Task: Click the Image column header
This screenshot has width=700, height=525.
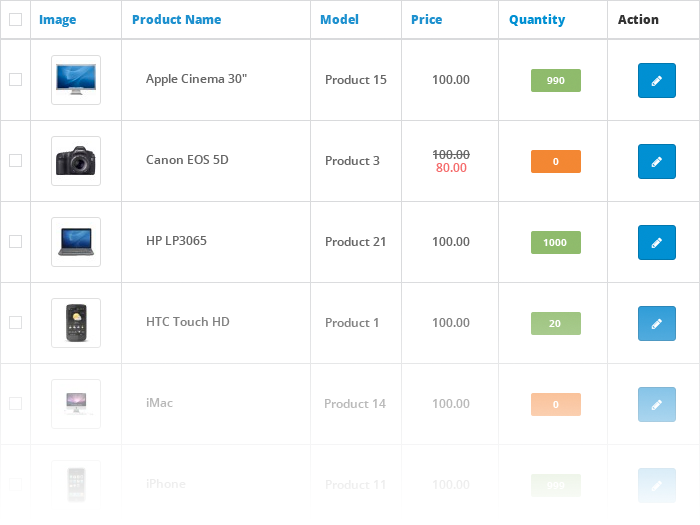Action: click(57, 20)
